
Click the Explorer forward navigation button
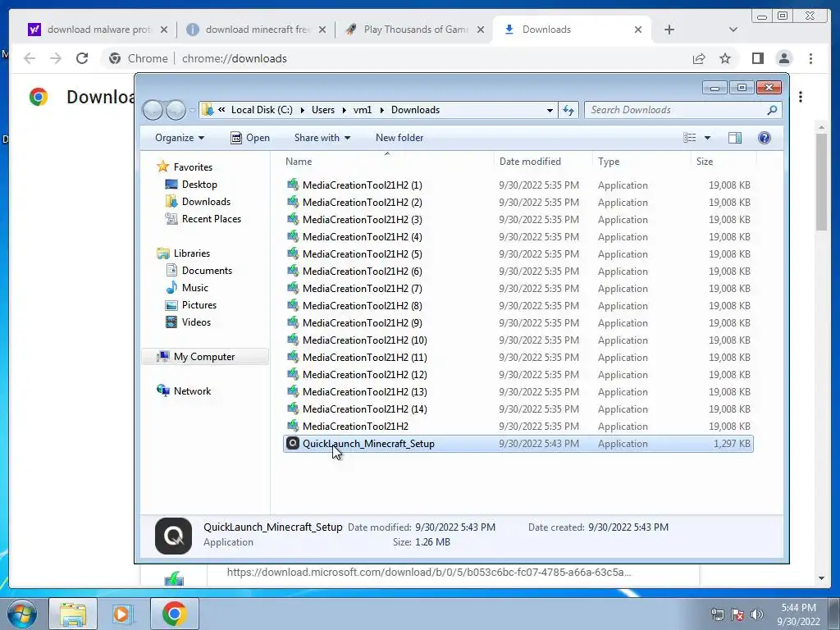(176, 110)
